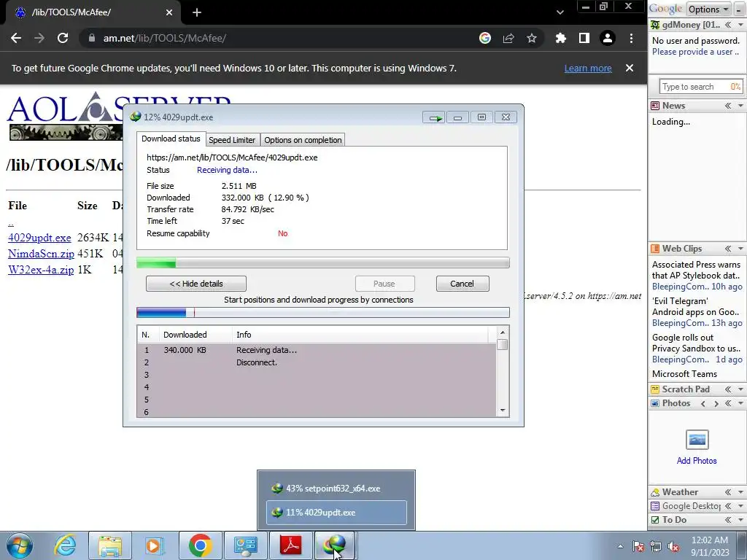Select connection row 1 Receiving data
Screen dimensions: 747x560
tap(317, 350)
